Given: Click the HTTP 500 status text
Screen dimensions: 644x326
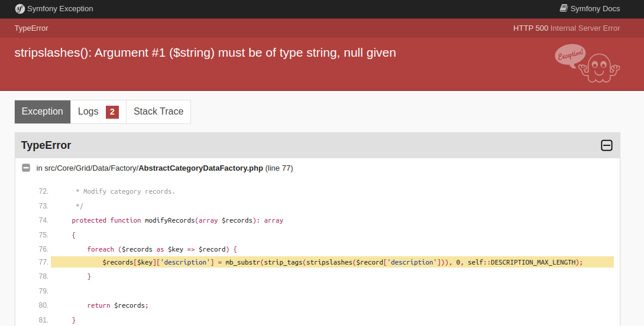Looking at the screenshot, I should coord(567,28).
